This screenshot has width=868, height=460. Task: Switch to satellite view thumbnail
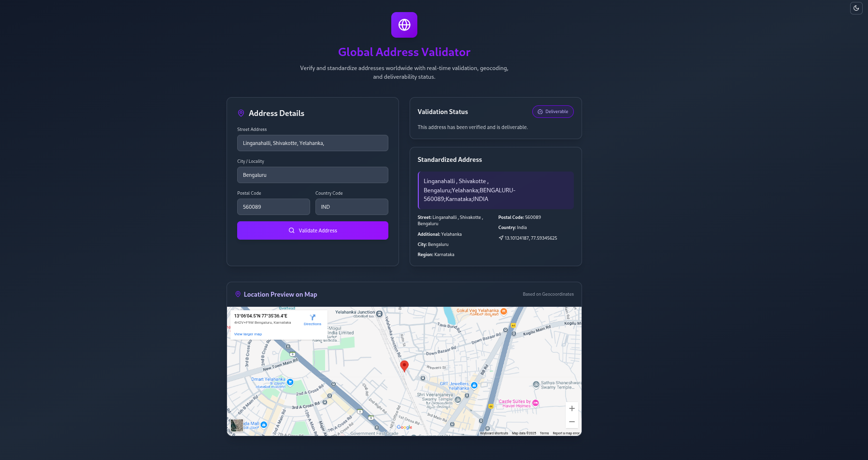point(237,425)
